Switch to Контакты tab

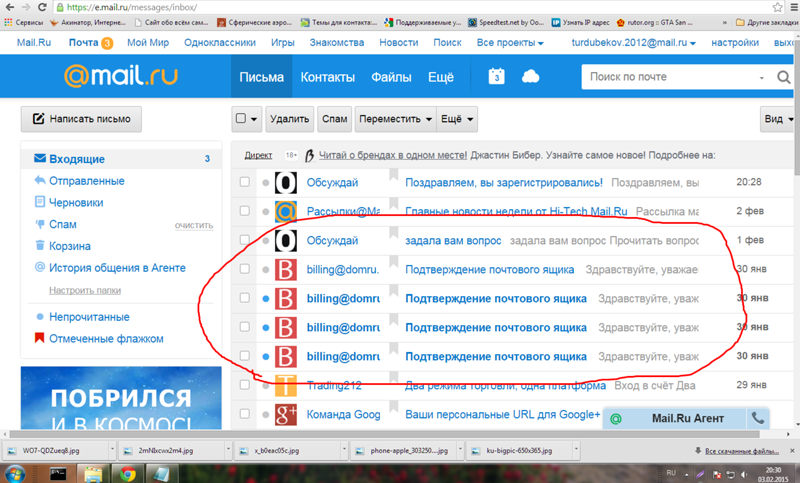tap(328, 77)
